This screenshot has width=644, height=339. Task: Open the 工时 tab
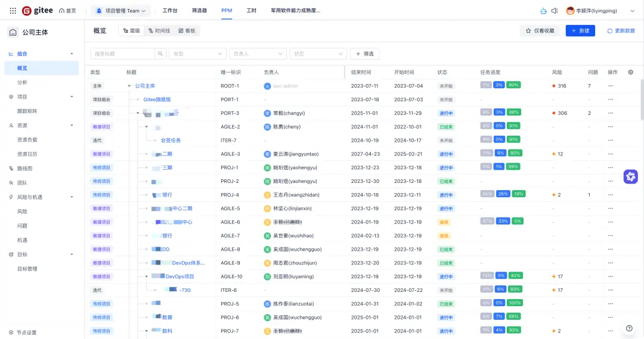pyautogui.click(x=252, y=11)
